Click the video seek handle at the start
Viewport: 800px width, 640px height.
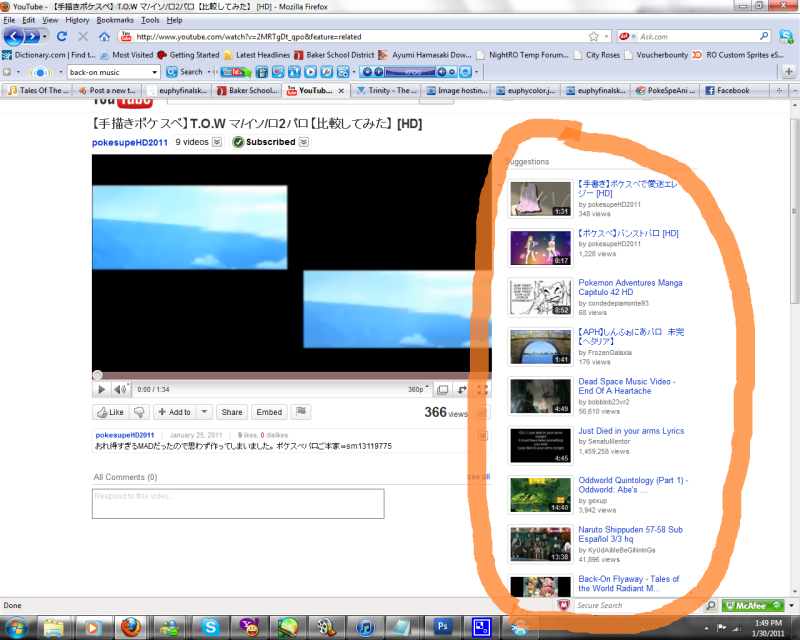coord(97,376)
